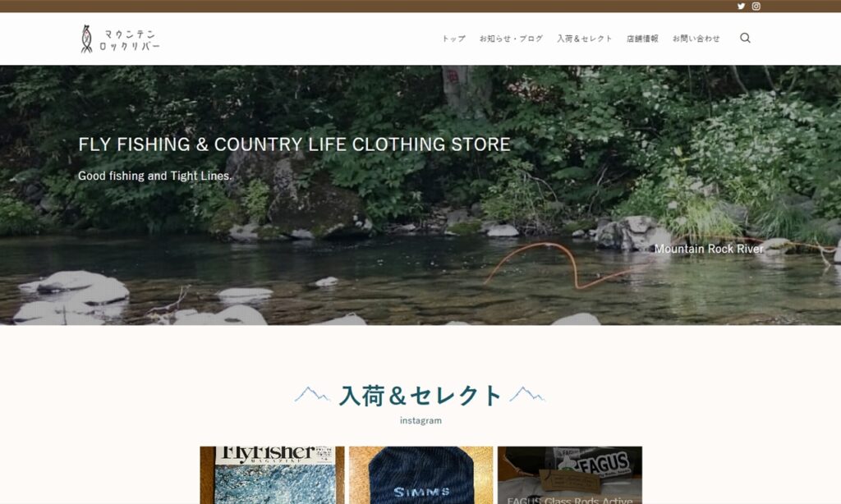Click the right mountain decoration icon
This screenshot has height=504, width=841.
pyautogui.click(x=527, y=395)
